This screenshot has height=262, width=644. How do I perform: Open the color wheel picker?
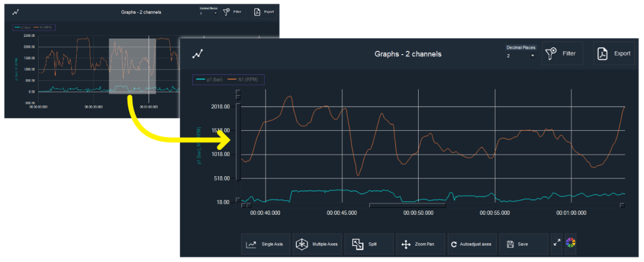point(570,244)
